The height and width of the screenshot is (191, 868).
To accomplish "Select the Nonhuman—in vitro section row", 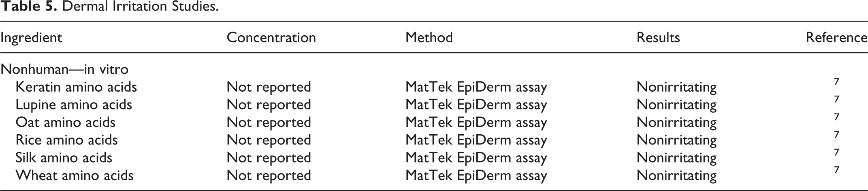I will 64,69.
